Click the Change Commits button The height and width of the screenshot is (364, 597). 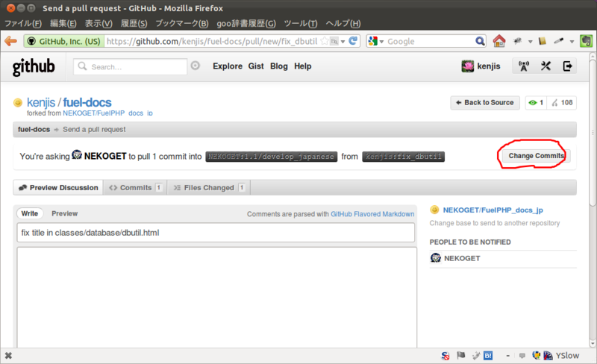coord(536,156)
